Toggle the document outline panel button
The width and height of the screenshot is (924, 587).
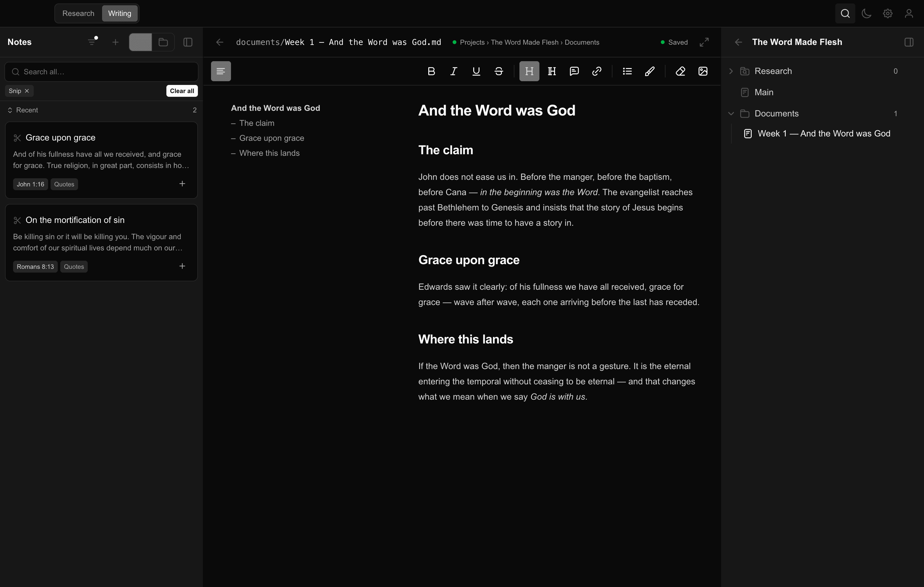point(221,71)
